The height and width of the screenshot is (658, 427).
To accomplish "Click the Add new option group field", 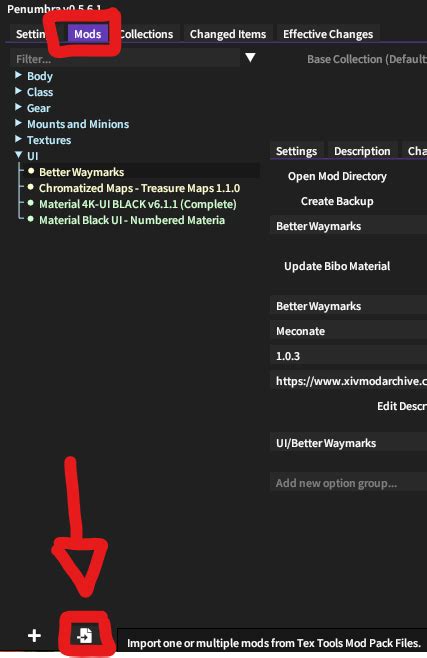I will coord(349,483).
